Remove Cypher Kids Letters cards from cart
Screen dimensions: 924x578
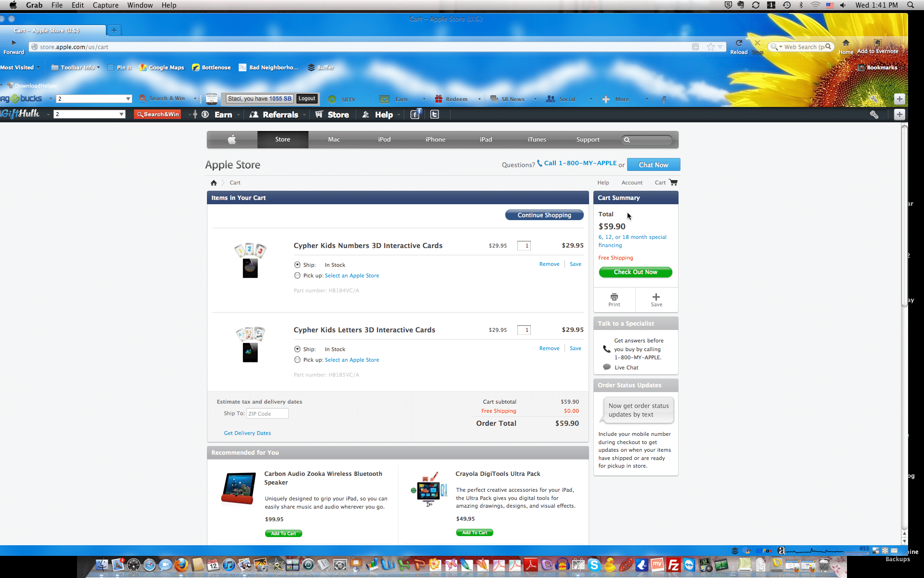(549, 348)
